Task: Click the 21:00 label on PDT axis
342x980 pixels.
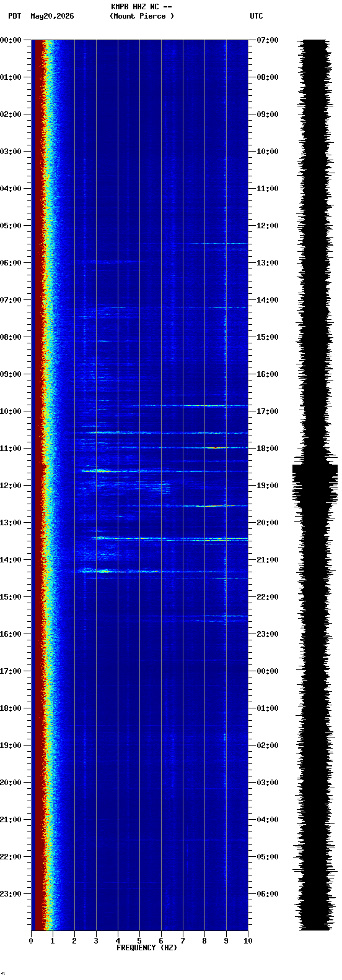Action: (x=11, y=820)
